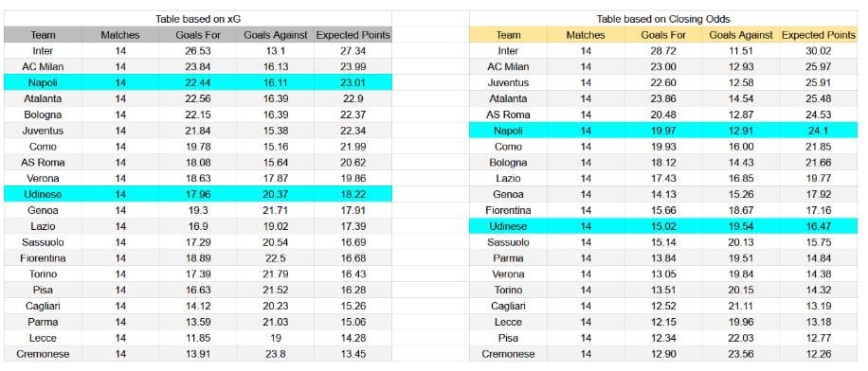Click Expected Points header in xG table
Viewport: 868px width, 371px height.
353,35
